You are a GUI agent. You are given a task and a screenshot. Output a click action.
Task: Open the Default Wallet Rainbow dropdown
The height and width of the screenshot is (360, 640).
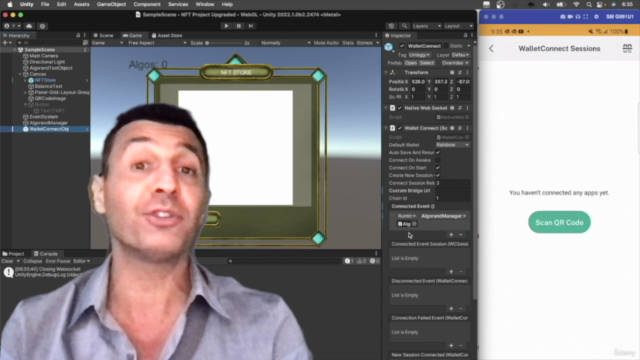pyautogui.click(x=453, y=145)
